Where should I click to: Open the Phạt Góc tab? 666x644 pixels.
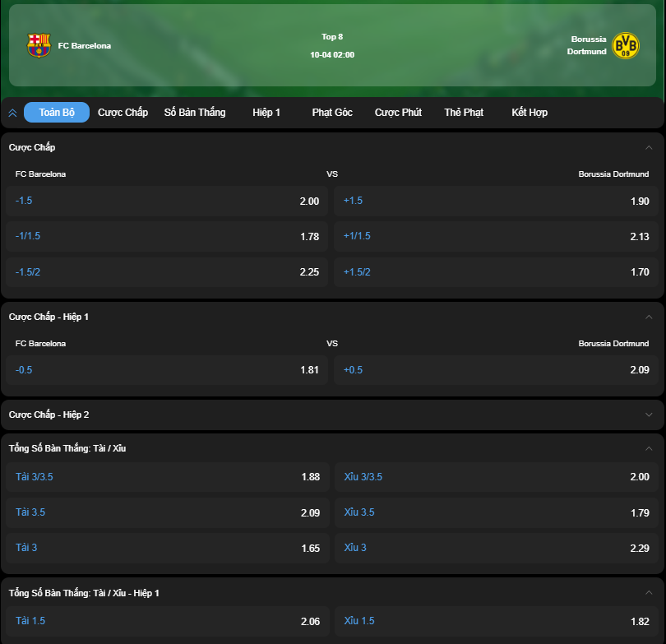[332, 112]
